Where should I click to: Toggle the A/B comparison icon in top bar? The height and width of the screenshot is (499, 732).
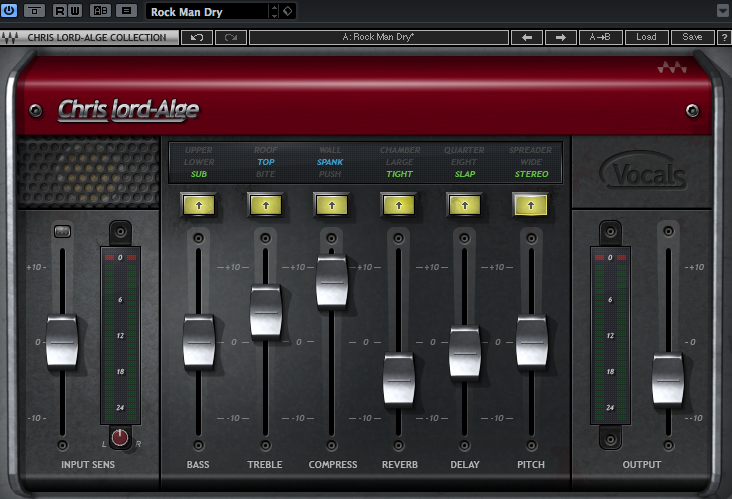tap(100, 10)
